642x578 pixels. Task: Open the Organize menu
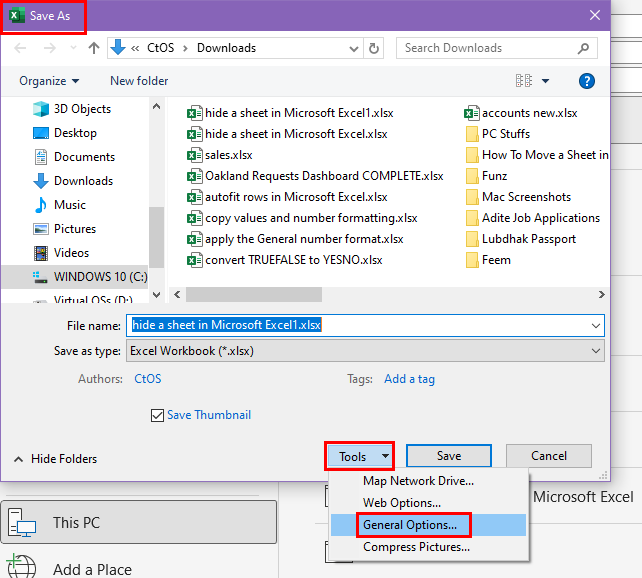click(49, 81)
